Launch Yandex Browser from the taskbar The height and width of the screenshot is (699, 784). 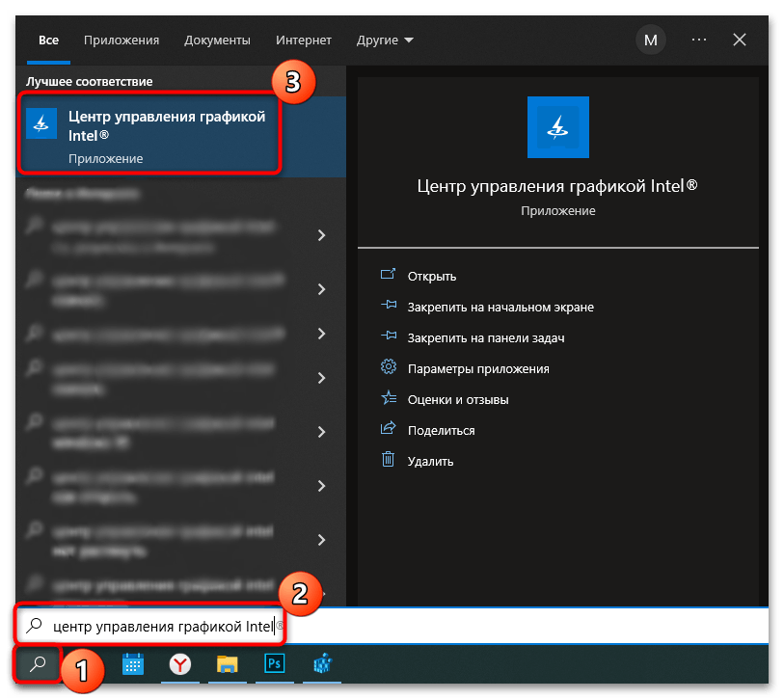(179, 663)
